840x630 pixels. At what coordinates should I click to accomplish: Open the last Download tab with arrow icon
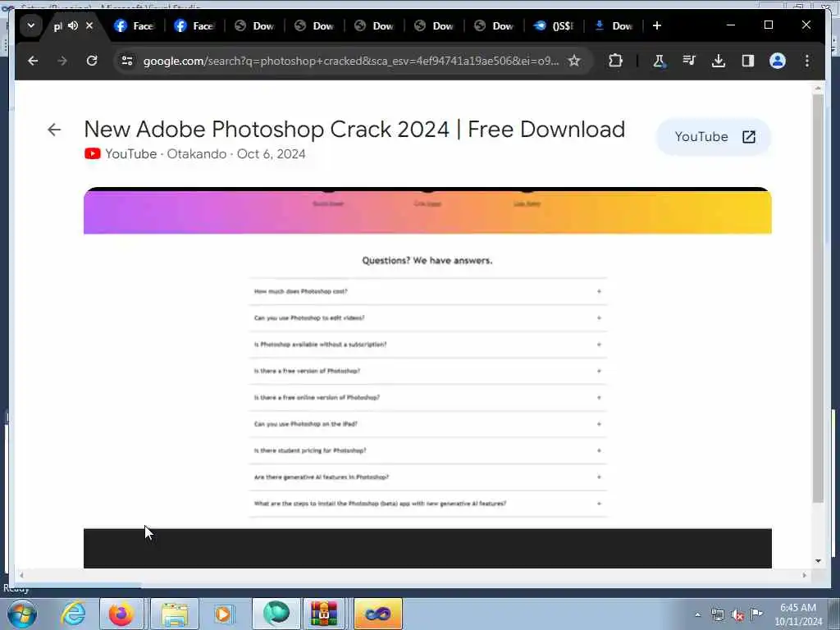[614, 25]
